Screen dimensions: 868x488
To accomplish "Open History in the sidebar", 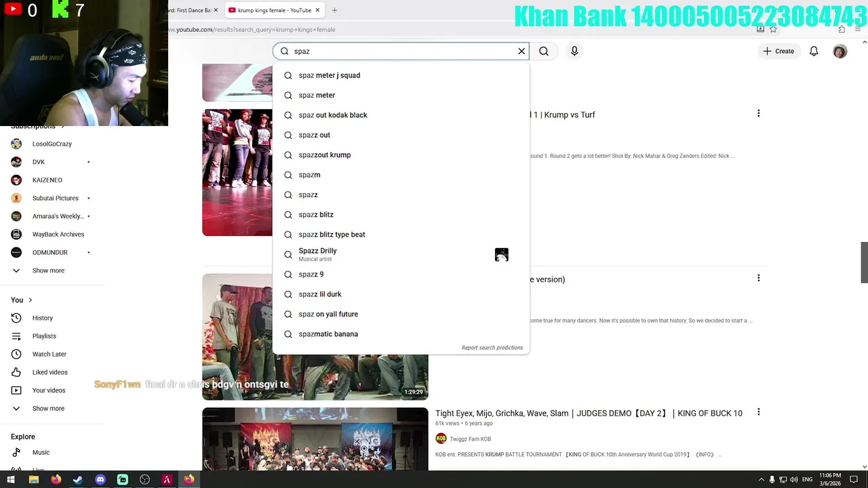I will 42,318.
